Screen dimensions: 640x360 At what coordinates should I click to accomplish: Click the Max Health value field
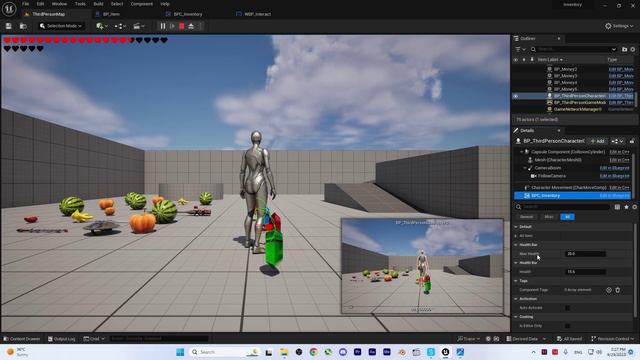coord(585,254)
